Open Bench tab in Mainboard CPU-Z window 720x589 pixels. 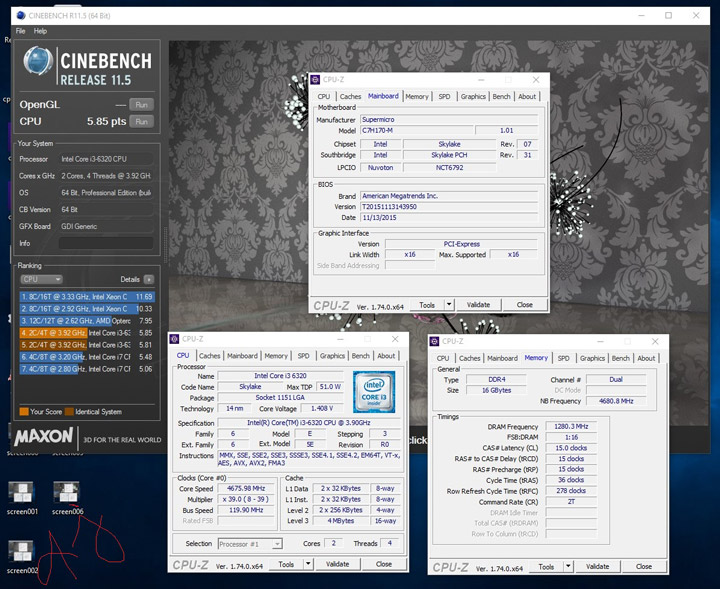(x=501, y=96)
